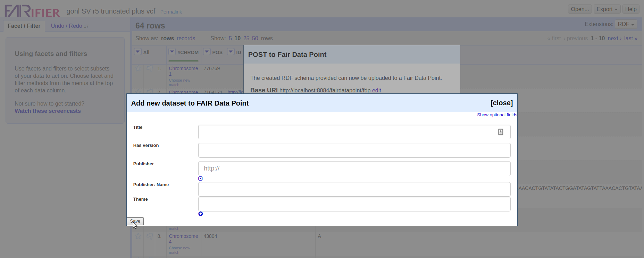Screen dimensions: 644x258
Task: Click Choose new match in row 8
Action: [179, 250]
